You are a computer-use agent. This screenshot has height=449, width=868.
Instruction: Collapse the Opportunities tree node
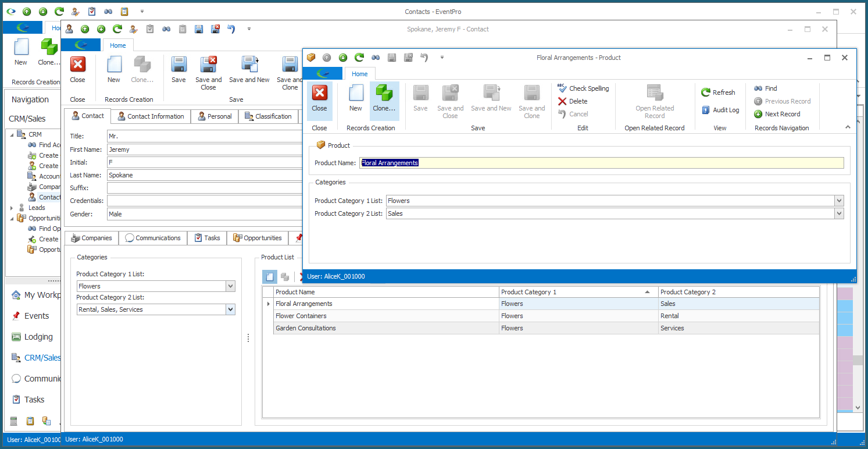pyautogui.click(x=12, y=218)
